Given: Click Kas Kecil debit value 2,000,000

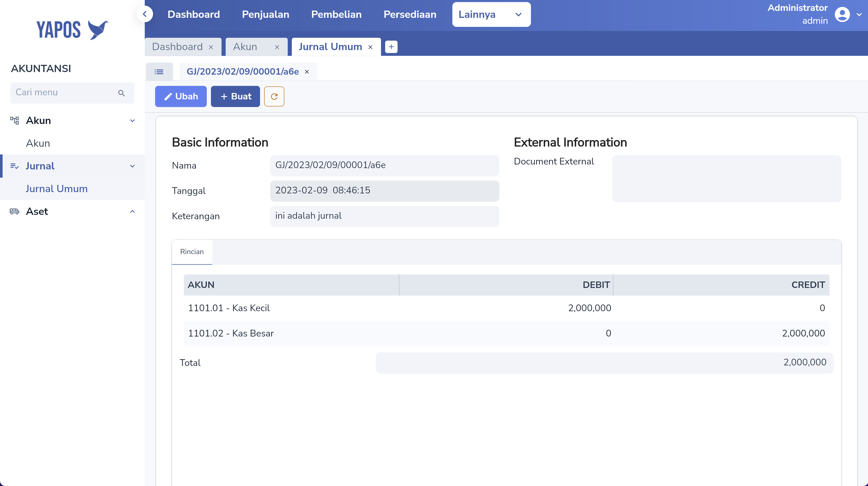Looking at the screenshot, I should (589, 308).
